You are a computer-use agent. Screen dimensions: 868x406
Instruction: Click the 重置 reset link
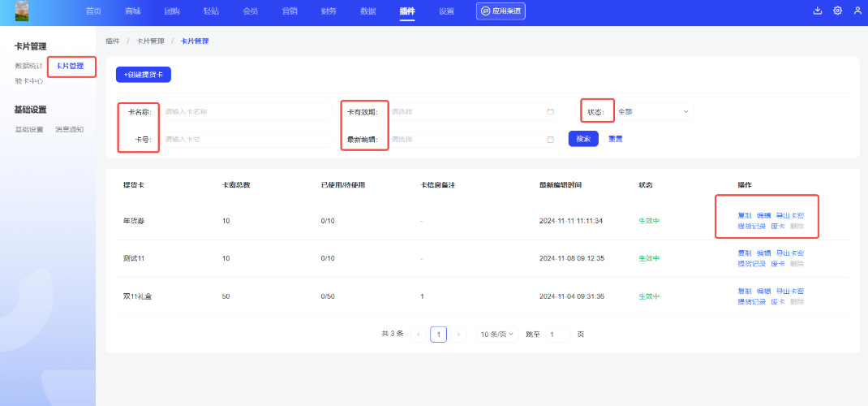click(616, 139)
